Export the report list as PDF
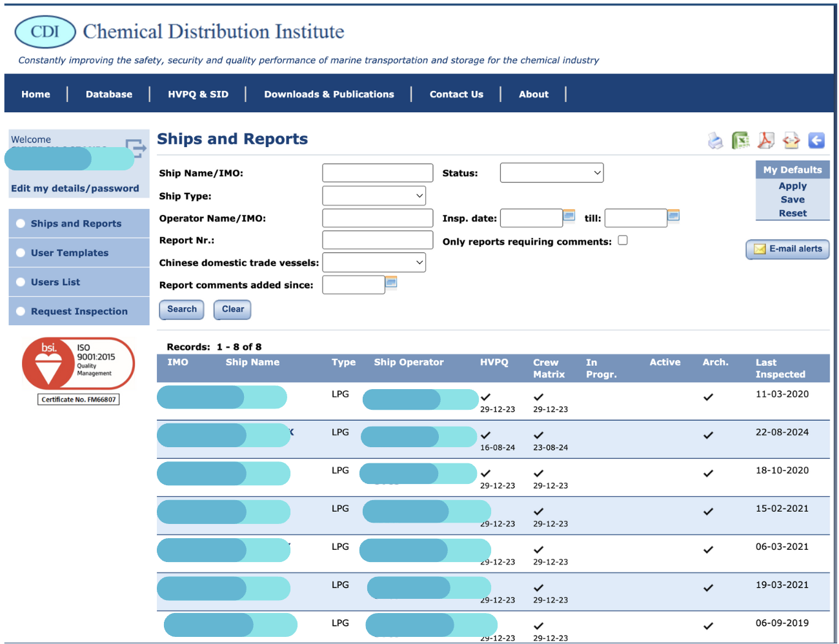 click(766, 140)
